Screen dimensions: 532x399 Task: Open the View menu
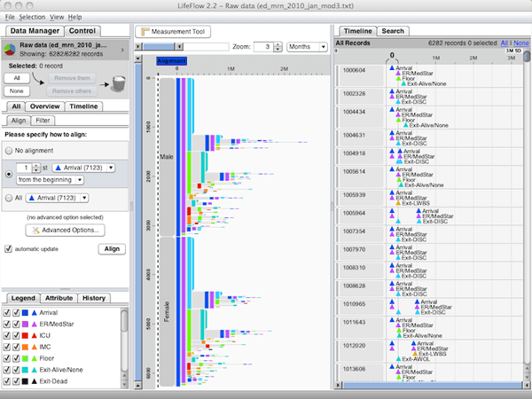[x=57, y=17]
